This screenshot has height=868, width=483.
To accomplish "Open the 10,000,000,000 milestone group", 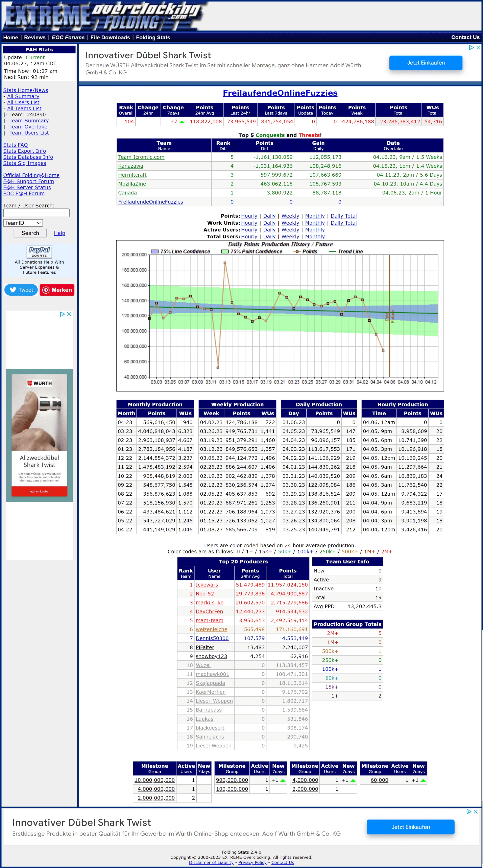I will (x=154, y=780).
